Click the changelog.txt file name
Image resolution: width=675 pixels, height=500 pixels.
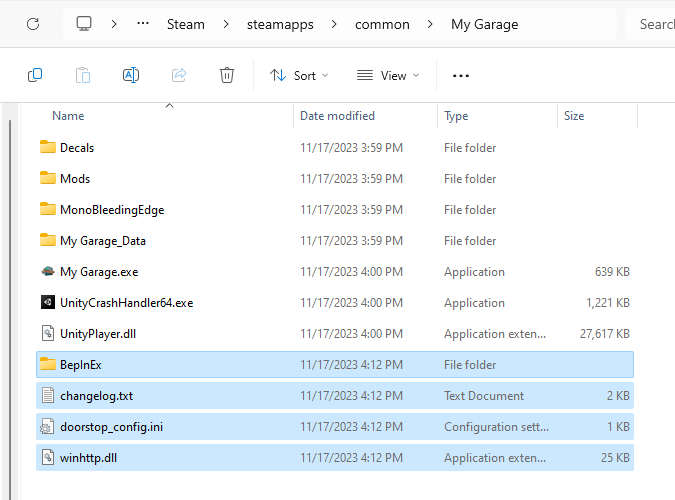[96, 396]
